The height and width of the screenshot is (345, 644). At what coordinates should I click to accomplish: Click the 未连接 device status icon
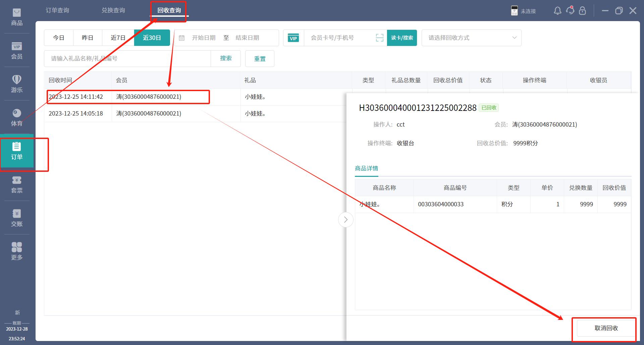point(514,11)
